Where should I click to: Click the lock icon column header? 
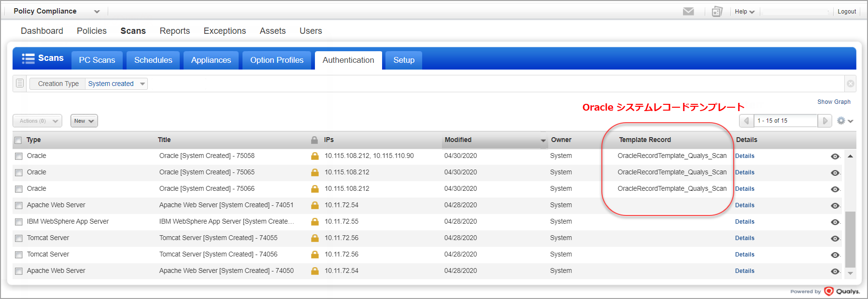coord(314,140)
